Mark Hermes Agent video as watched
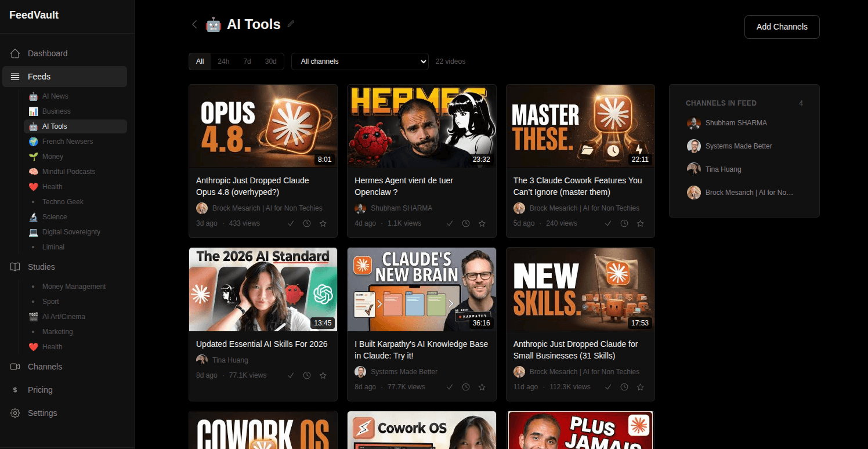Viewport: 868px width, 449px height. [x=450, y=223]
